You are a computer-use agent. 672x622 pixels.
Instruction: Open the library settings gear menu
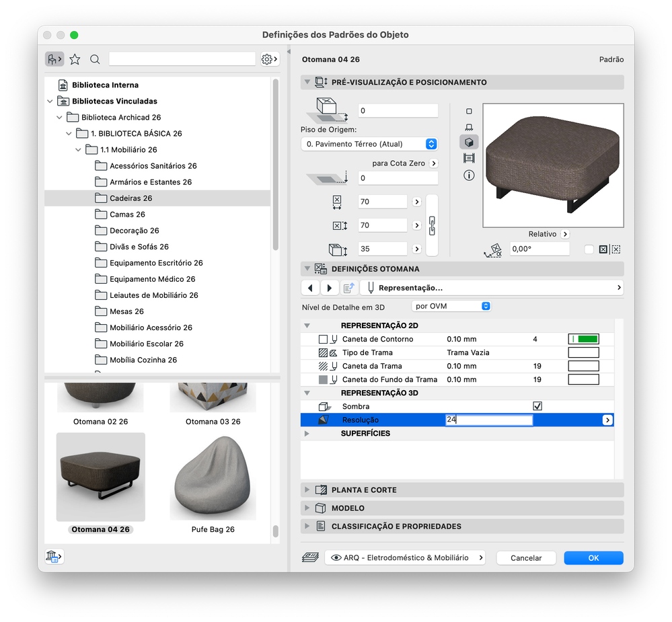coord(270,59)
